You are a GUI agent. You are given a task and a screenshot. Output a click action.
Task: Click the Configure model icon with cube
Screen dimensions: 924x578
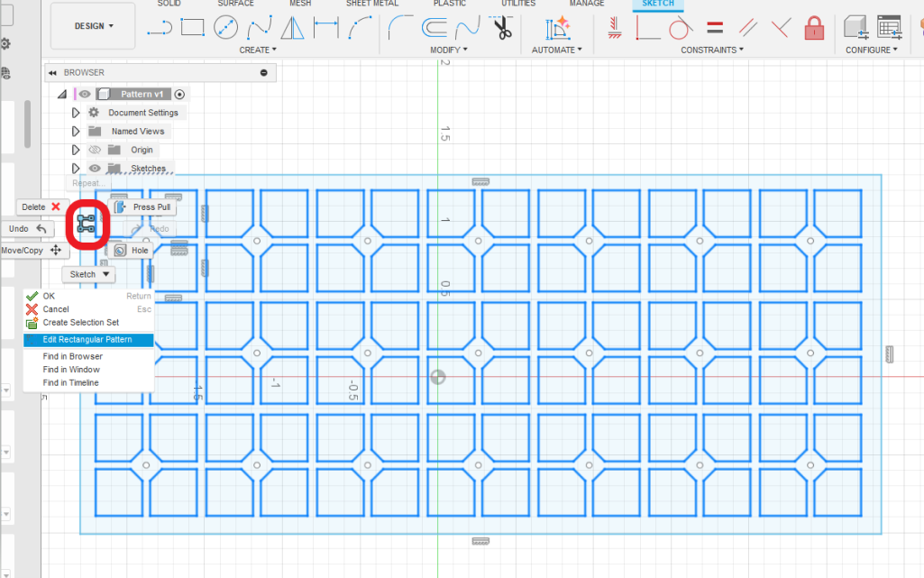coord(855,27)
